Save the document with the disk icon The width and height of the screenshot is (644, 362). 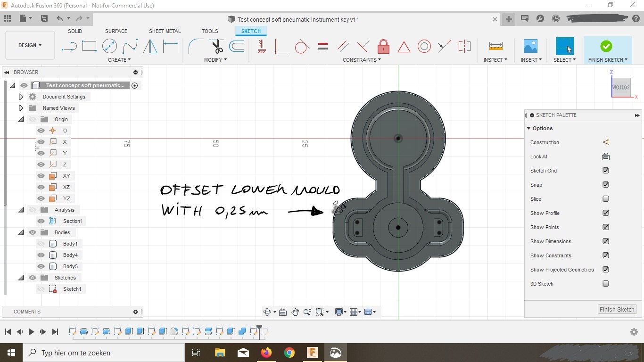point(44,18)
